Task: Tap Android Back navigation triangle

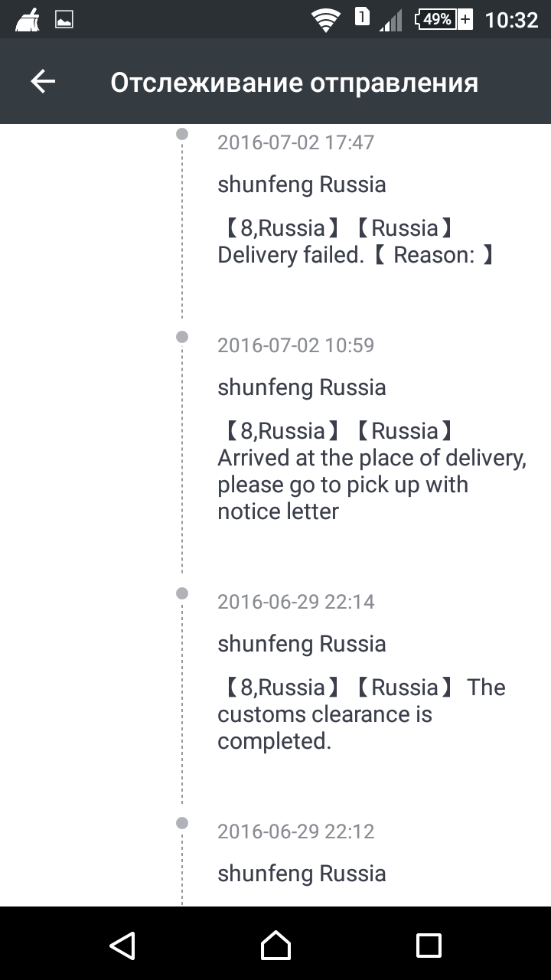Action: [122, 945]
